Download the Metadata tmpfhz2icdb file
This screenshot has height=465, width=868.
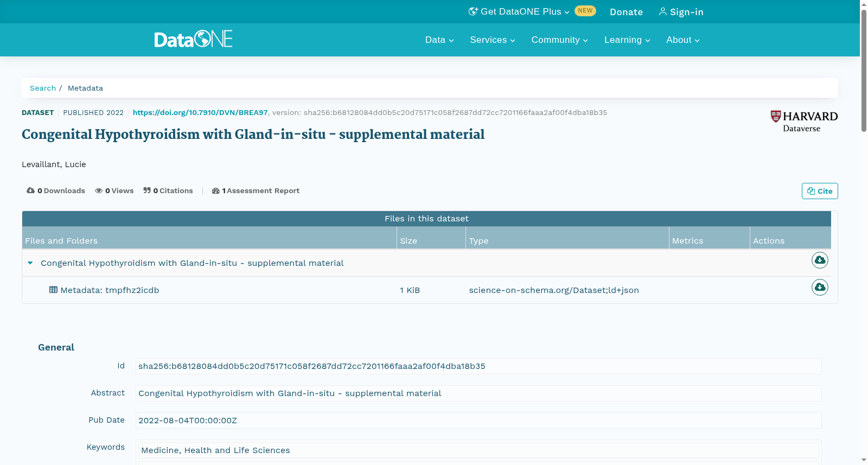[820, 287]
